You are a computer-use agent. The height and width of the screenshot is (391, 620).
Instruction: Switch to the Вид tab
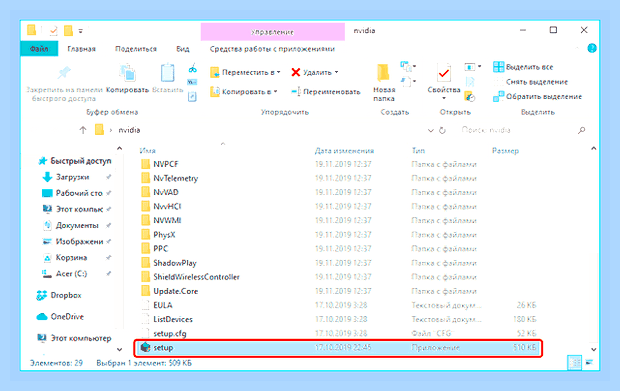tap(183, 49)
